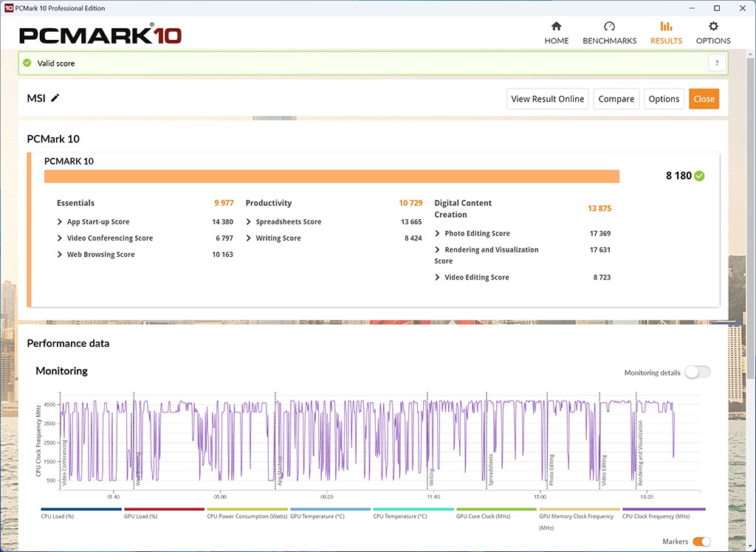Click View Result Online button
The width and height of the screenshot is (756, 552).
pyautogui.click(x=547, y=99)
